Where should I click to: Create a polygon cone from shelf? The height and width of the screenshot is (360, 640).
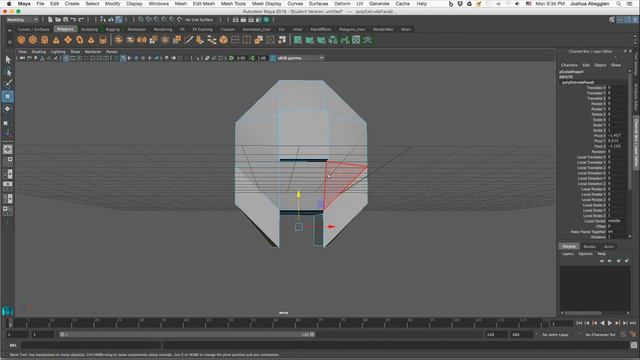pos(56,40)
